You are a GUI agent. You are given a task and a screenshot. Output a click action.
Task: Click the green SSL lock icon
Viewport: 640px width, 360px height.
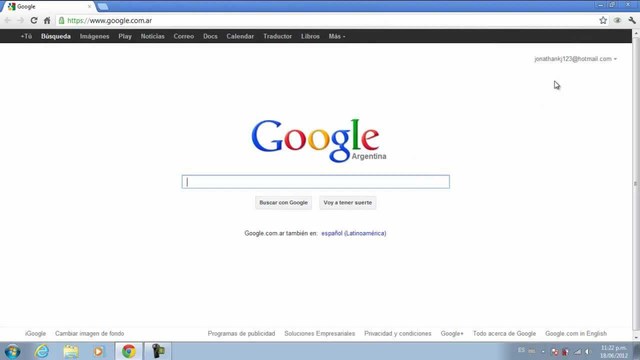pos(62,20)
